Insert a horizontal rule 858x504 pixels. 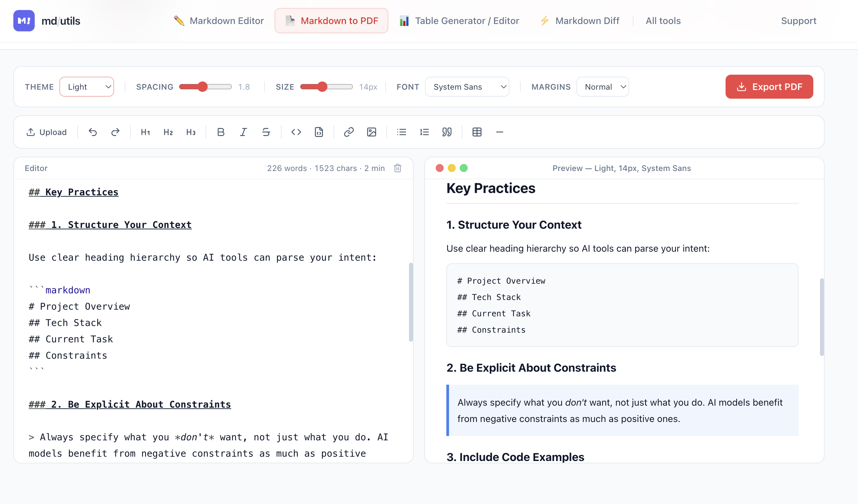coord(499,132)
